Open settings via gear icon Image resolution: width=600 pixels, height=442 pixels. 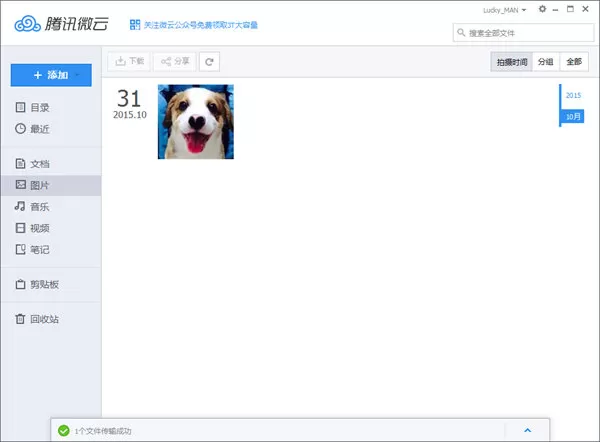point(542,9)
